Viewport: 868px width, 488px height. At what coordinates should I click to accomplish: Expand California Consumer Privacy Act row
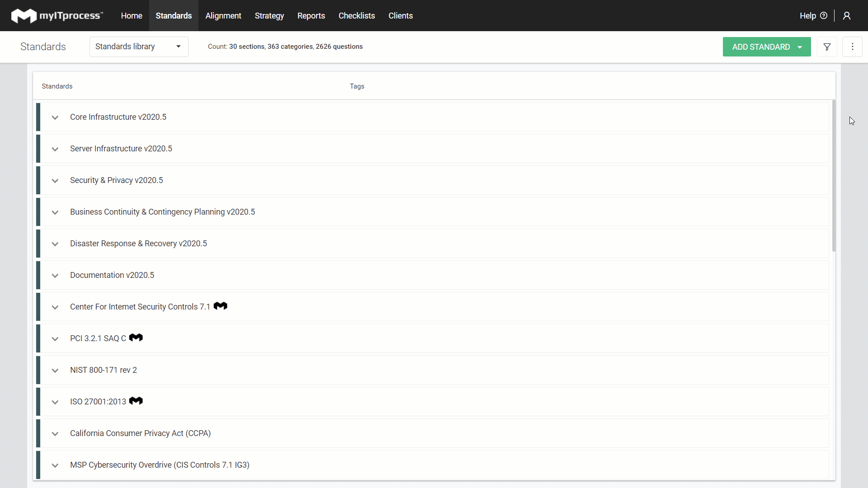(55, 434)
